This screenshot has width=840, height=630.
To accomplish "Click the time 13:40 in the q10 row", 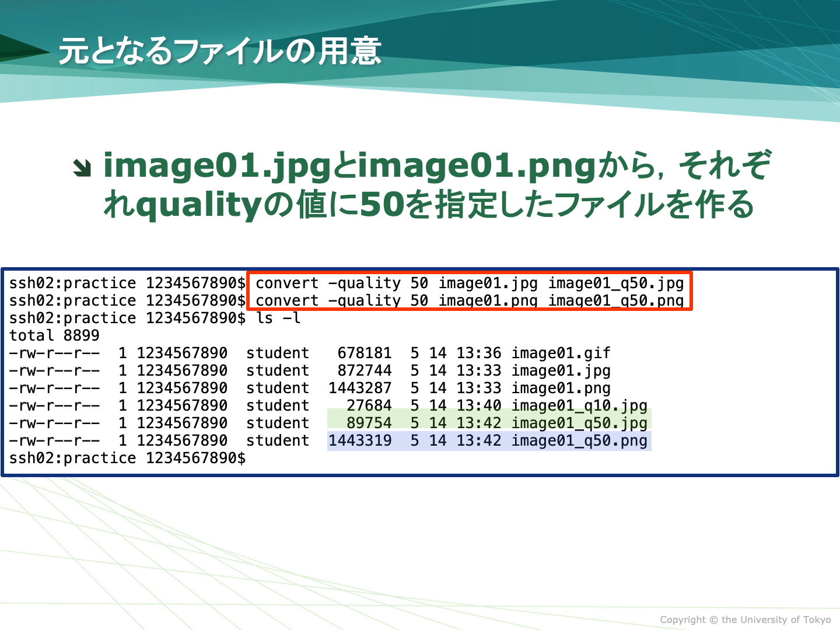I will [x=478, y=405].
